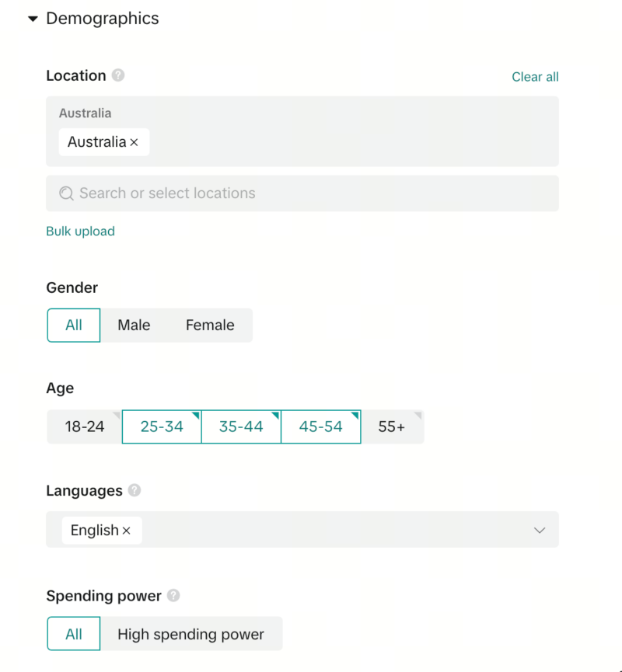Choose Female gender option
Viewport: 622px width, 672px height.
[x=210, y=326]
